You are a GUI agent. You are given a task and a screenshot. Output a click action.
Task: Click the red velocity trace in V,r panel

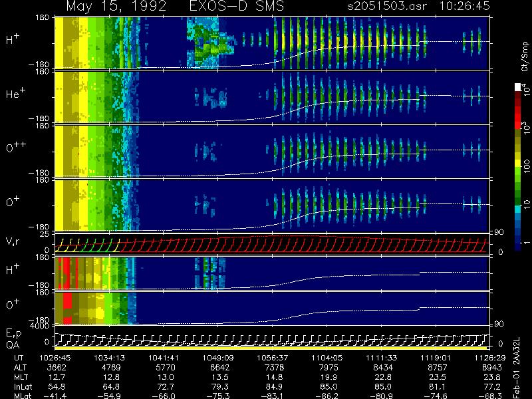point(302,244)
